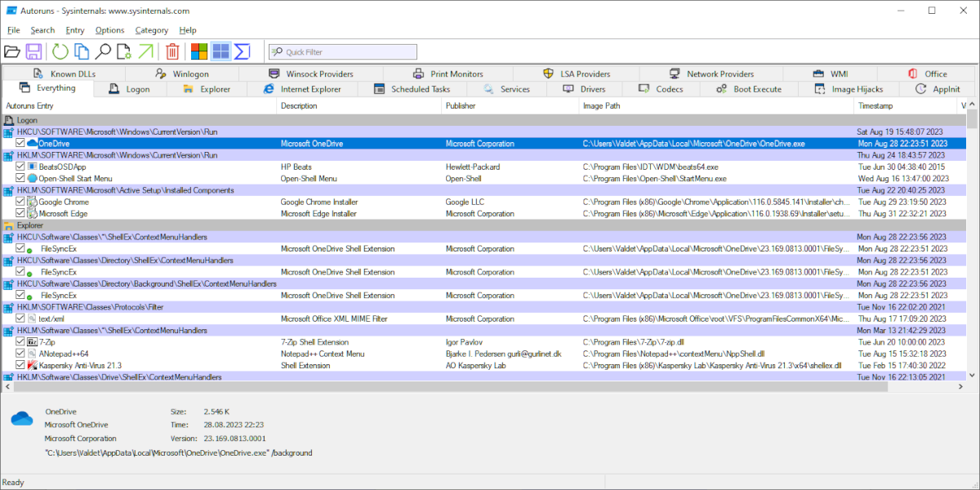Screen dimensions: 980x490
Task: Click the Explorer section folder icon
Action: coord(9,225)
